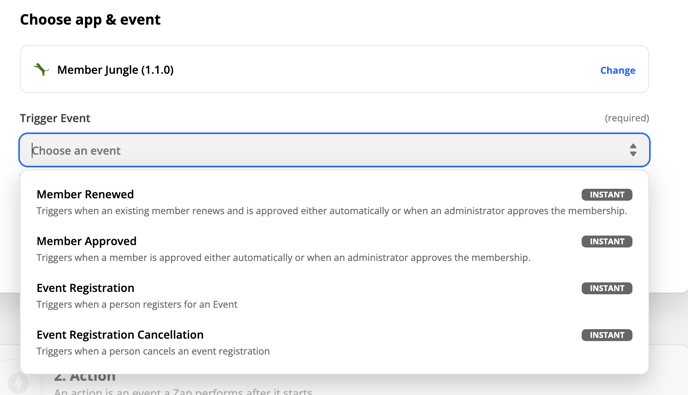The height and width of the screenshot is (395, 688).
Task: Click the lightning bolt Action step icon
Action: tap(18, 383)
